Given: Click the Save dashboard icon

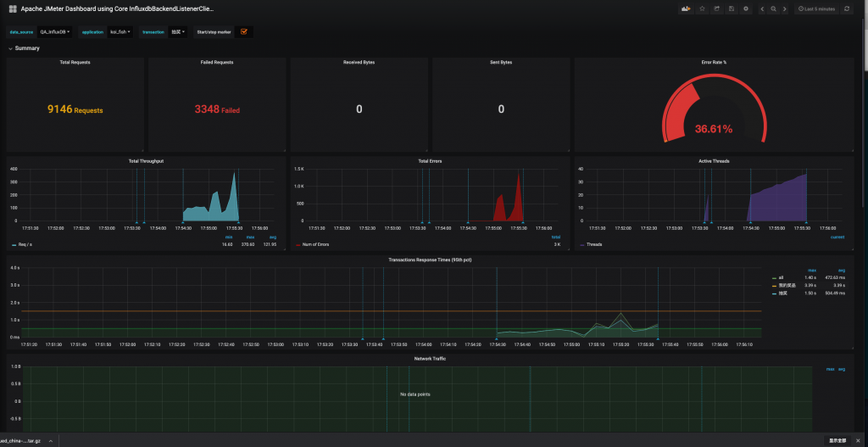Looking at the screenshot, I should tap(732, 8).
